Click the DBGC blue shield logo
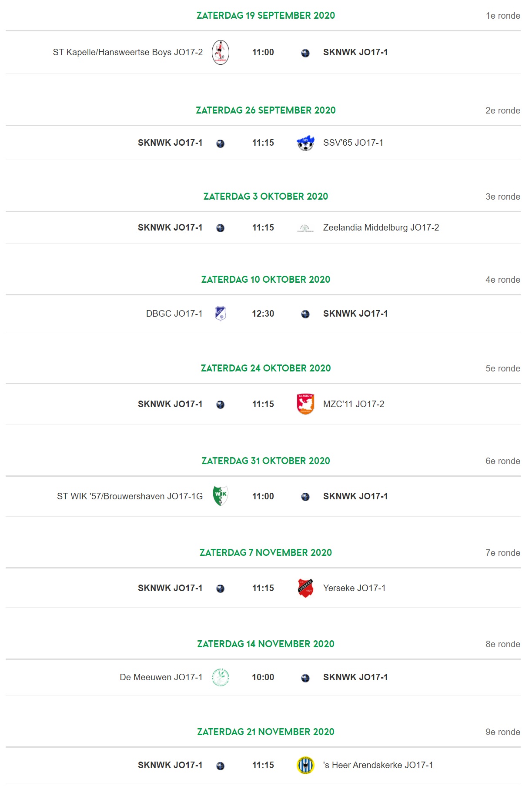532x789 pixels. [x=221, y=314]
